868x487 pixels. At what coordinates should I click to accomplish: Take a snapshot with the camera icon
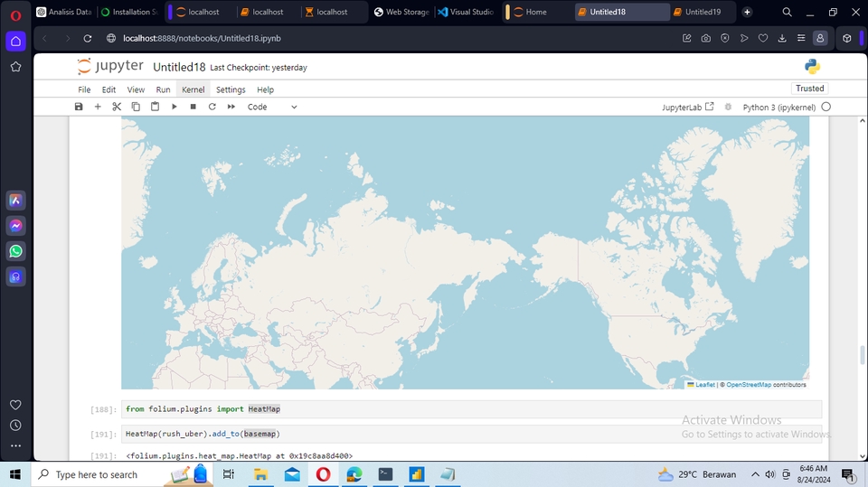point(706,38)
